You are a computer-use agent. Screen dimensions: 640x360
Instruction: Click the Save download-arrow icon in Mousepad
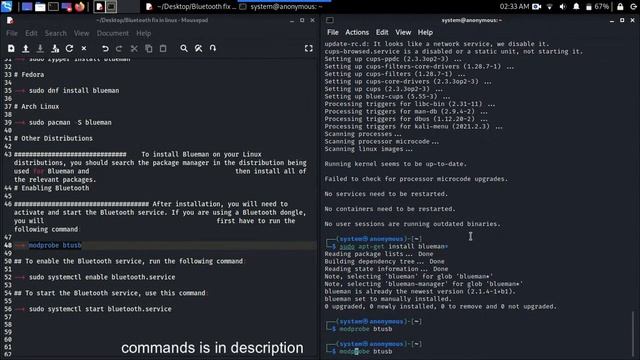pyautogui.click(x=40, y=49)
